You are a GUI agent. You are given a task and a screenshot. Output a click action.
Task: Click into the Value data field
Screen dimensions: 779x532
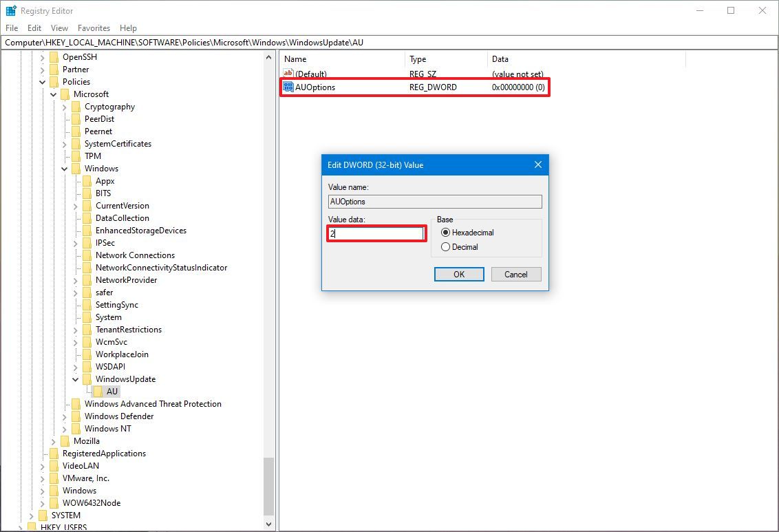pyautogui.click(x=376, y=233)
